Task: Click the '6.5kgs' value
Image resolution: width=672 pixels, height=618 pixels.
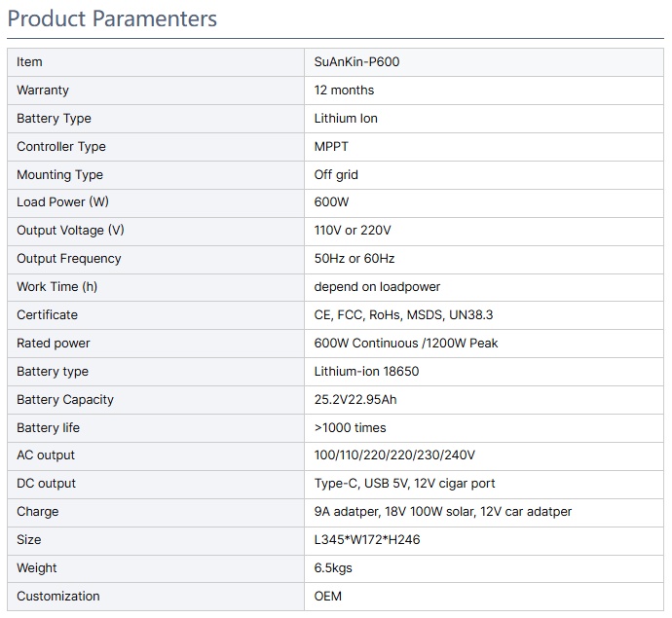Action: pyautogui.click(x=333, y=568)
